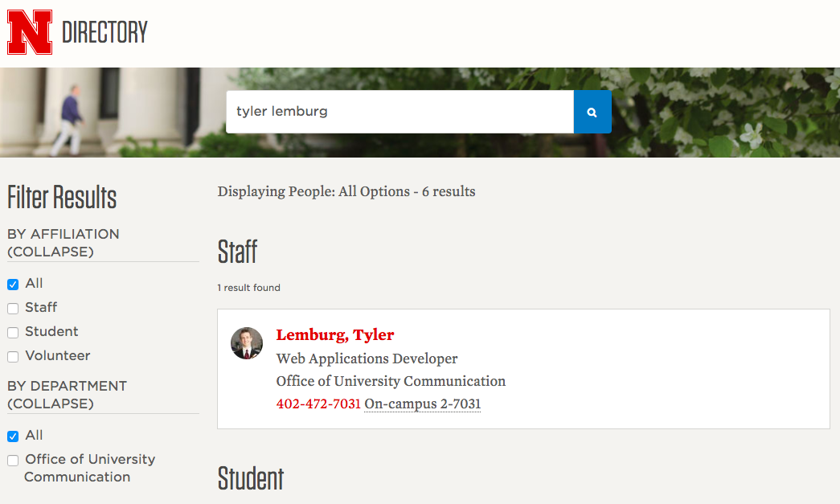Check the Staff affiliation filter
This screenshot has width=840, height=504.
pyautogui.click(x=13, y=308)
